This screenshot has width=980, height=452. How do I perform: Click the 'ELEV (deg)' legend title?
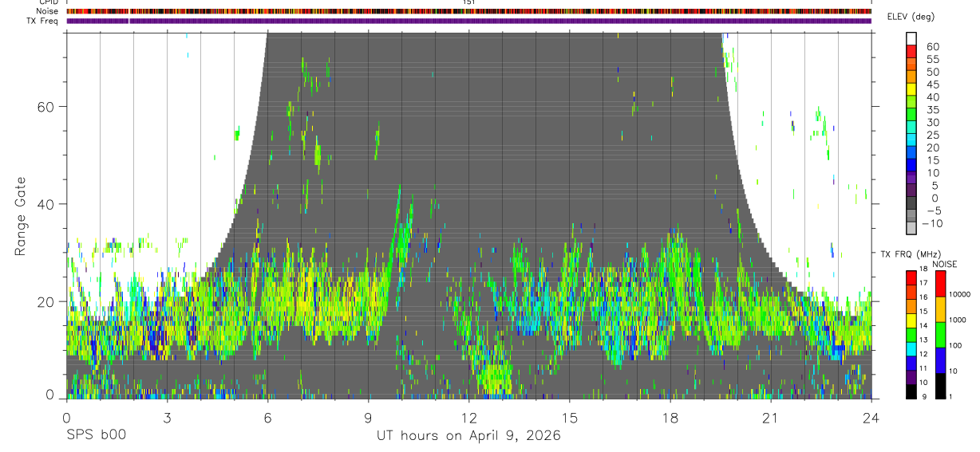coord(910,17)
